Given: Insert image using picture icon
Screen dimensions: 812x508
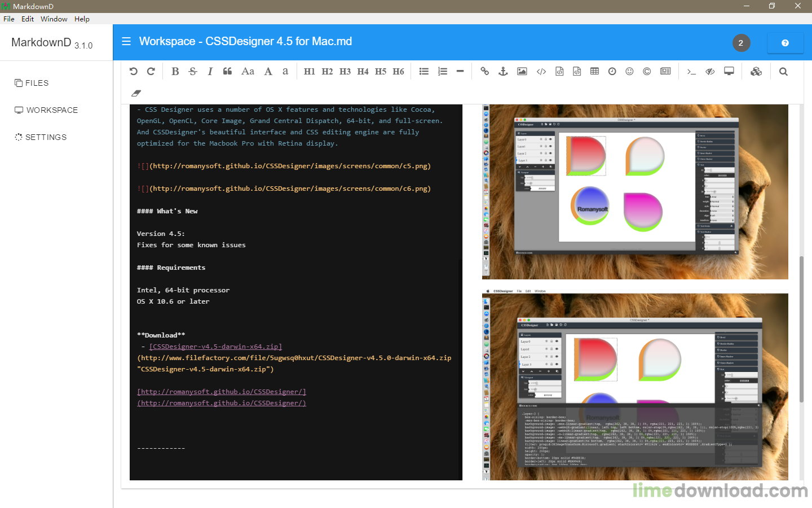Looking at the screenshot, I should [x=522, y=72].
